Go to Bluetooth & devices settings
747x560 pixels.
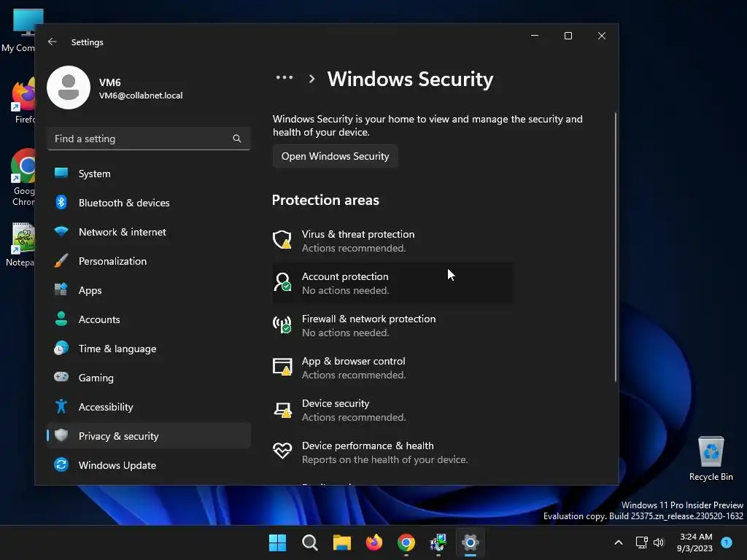point(149,203)
